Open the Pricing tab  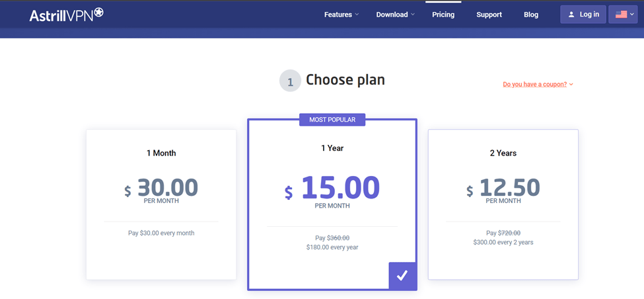443,15
